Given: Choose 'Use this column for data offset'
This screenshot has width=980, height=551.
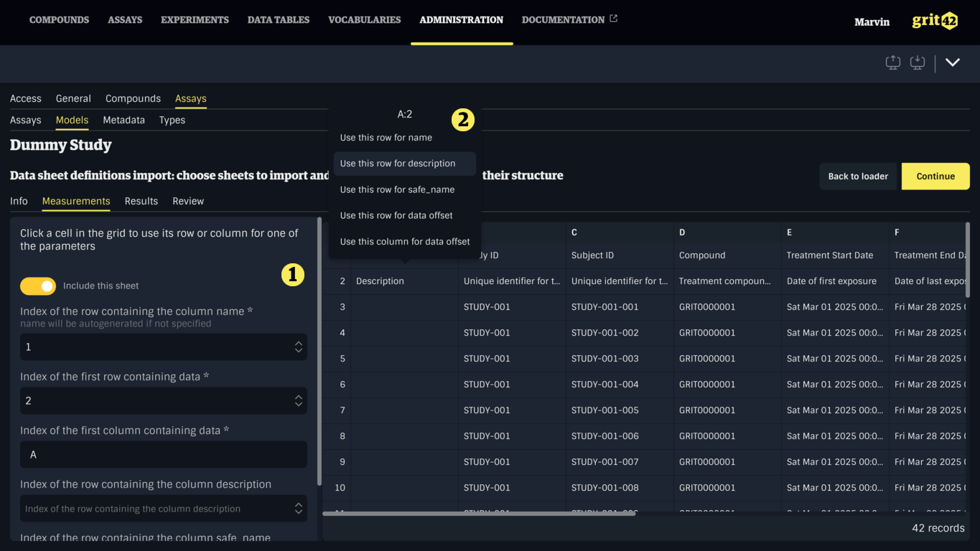Looking at the screenshot, I should (x=404, y=241).
